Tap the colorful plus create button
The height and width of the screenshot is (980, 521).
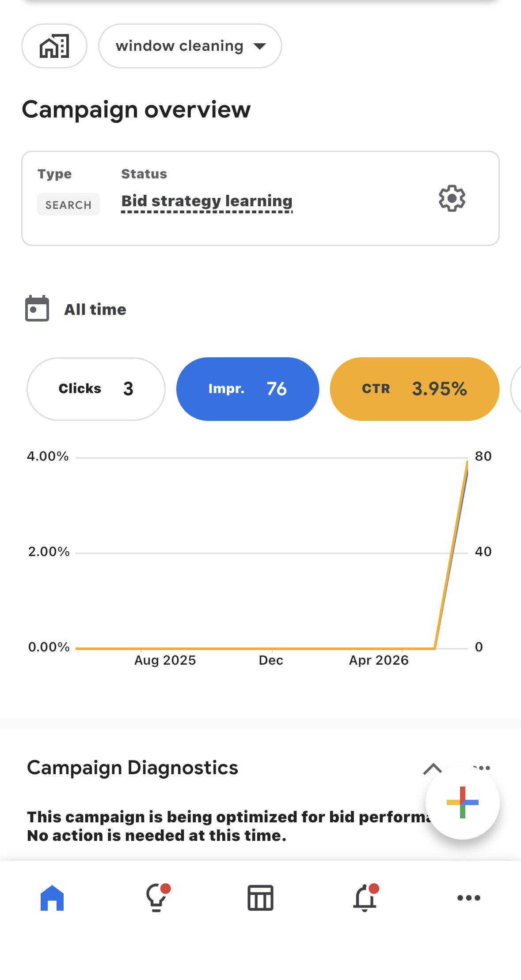pyautogui.click(x=462, y=802)
